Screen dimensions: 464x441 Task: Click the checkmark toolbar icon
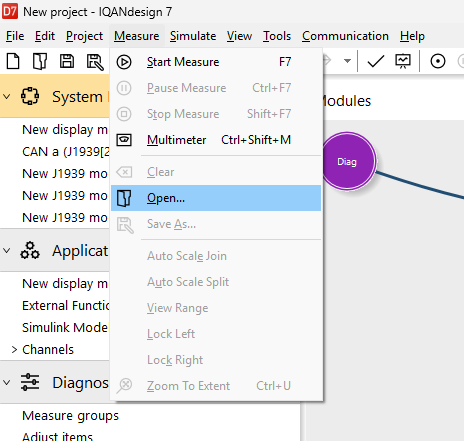point(376,61)
